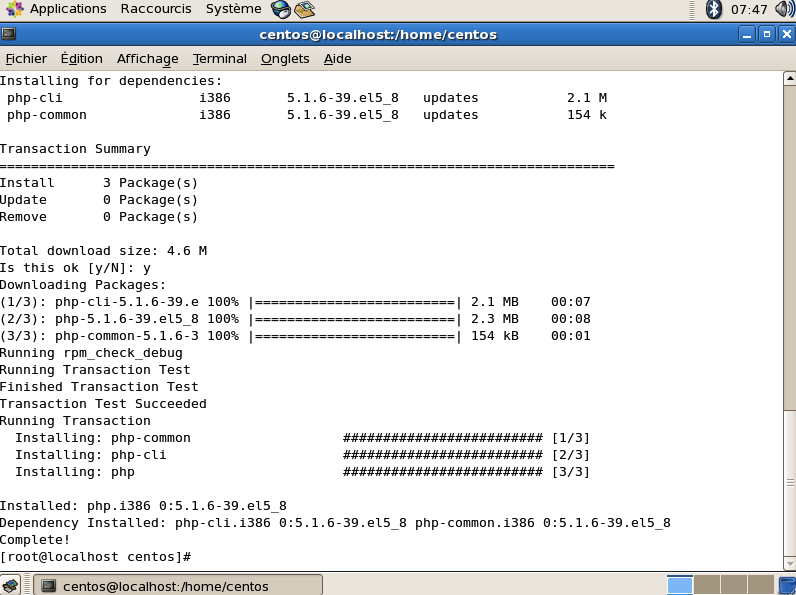Open the Fichier menu
796x595 pixels.
tap(26, 59)
